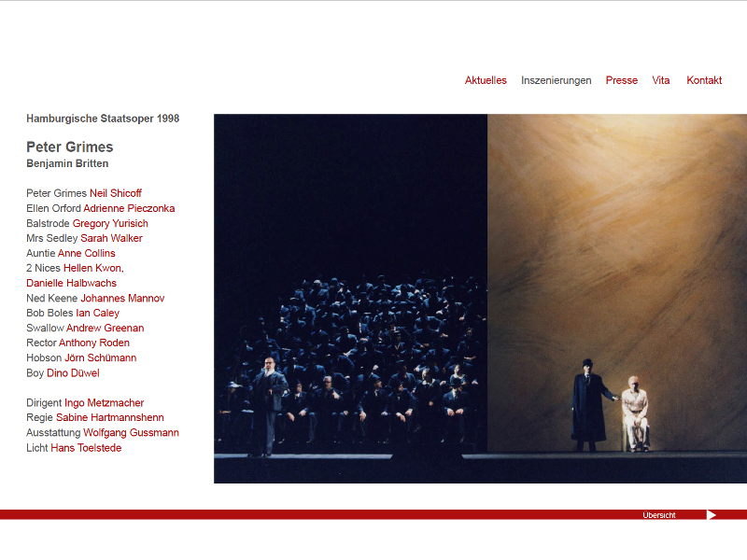Click the Dirigent credit label

[x=44, y=403]
